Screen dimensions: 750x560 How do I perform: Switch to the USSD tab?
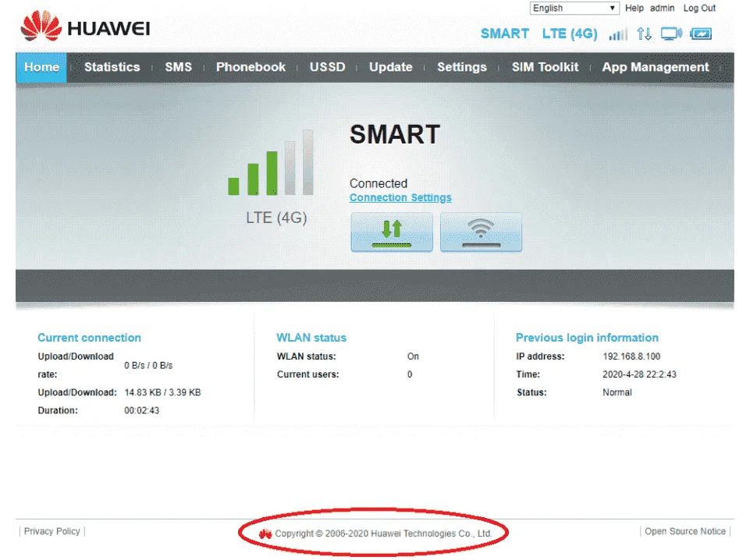tap(327, 67)
